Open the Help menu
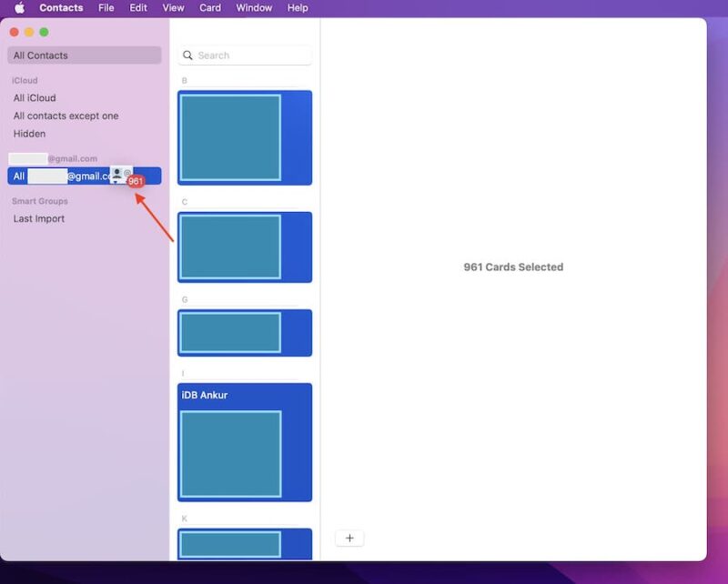This screenshot has height=584, width=728. coord(296,7)
